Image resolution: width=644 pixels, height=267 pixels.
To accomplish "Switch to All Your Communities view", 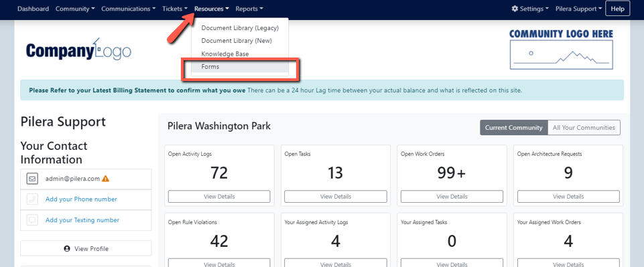I will pyautogui.click(x=584, y=128).
